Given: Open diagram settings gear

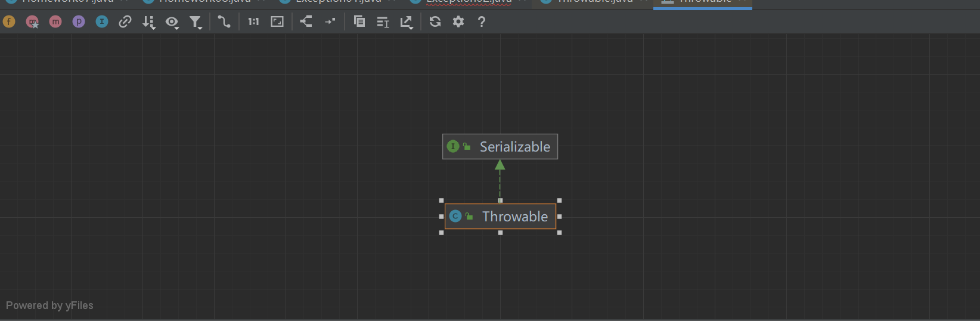Looking at the screenshot, I should coord(458,22).
